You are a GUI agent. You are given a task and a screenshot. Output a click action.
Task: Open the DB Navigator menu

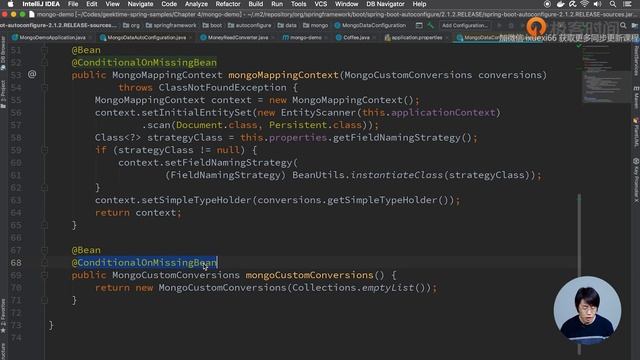[385, 4]
